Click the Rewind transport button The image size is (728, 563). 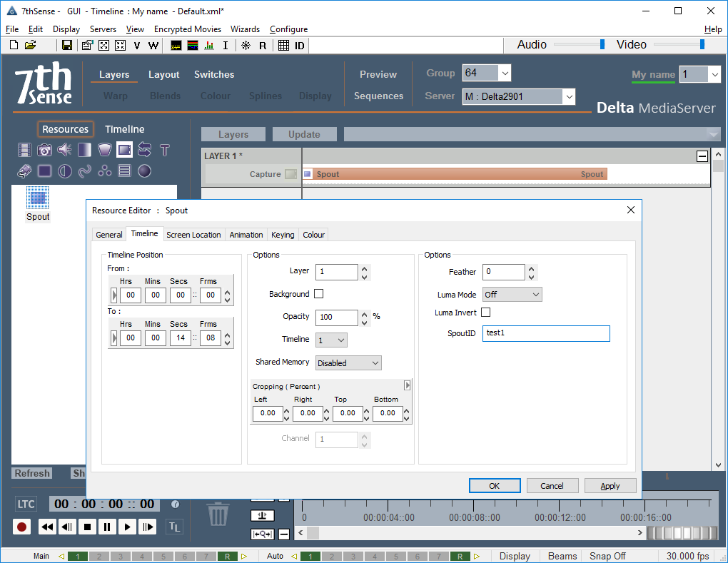tap(47, 527)
